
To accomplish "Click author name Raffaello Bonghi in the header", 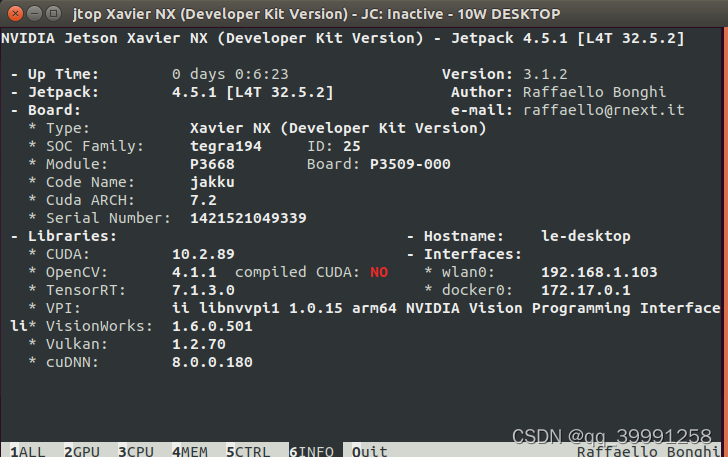I will click(x=594, y=92).
